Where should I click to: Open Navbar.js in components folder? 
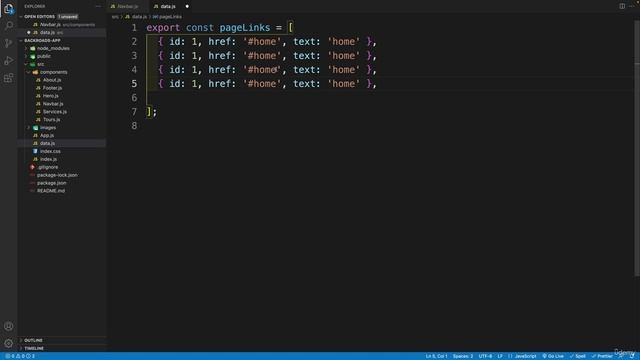pyautogui.click(x=53, y=104)
